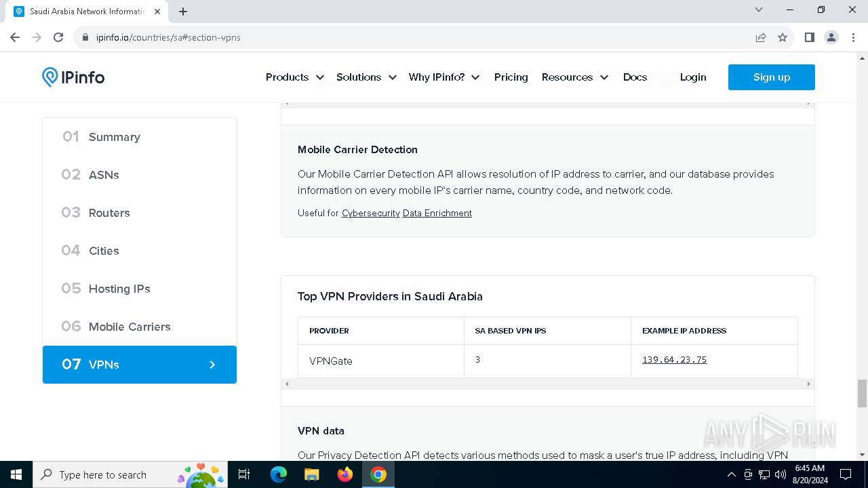Select the VPN data heading

coord(321,431)
